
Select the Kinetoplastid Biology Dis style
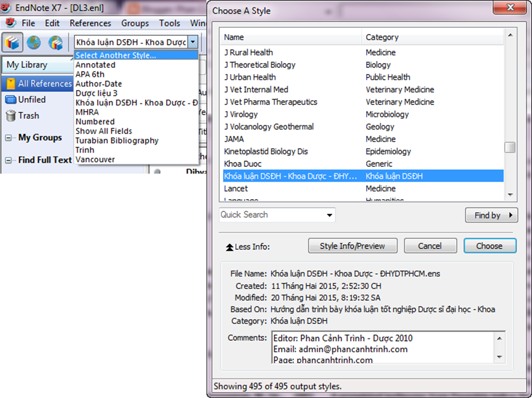coord(363,151)
